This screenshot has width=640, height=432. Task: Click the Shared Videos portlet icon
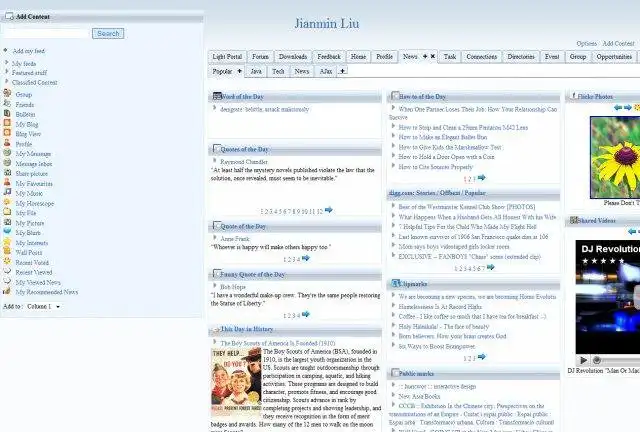(x=573, y=220)
